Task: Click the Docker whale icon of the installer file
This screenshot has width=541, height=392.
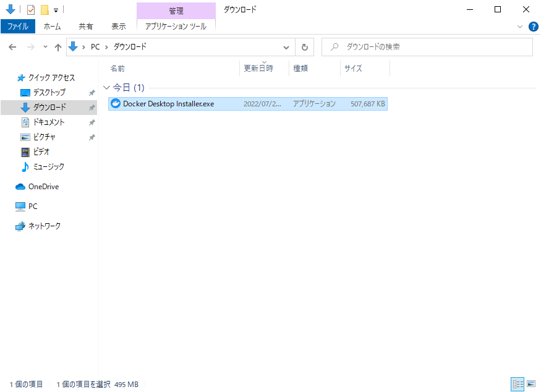Action: coord(115,103)
